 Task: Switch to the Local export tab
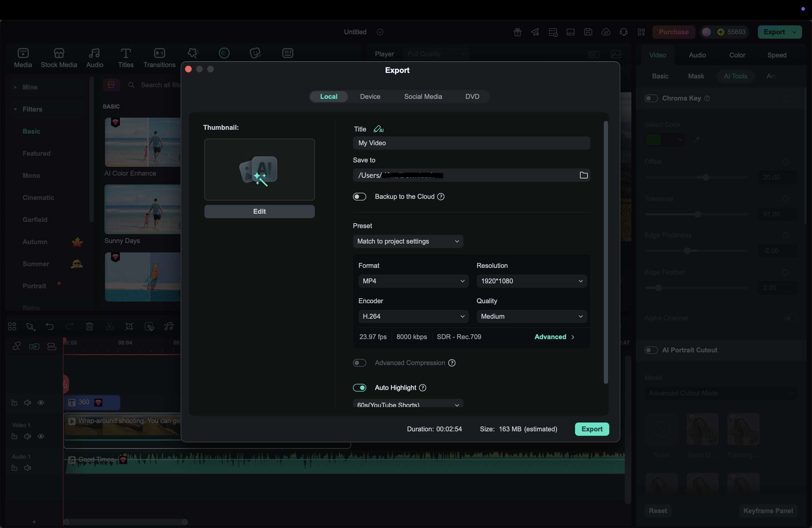tap(329, 97)
